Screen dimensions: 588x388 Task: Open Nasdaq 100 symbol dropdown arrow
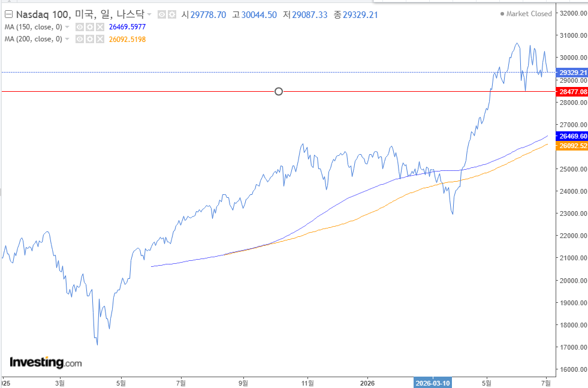pyautogui.click(x=149, y=14)
